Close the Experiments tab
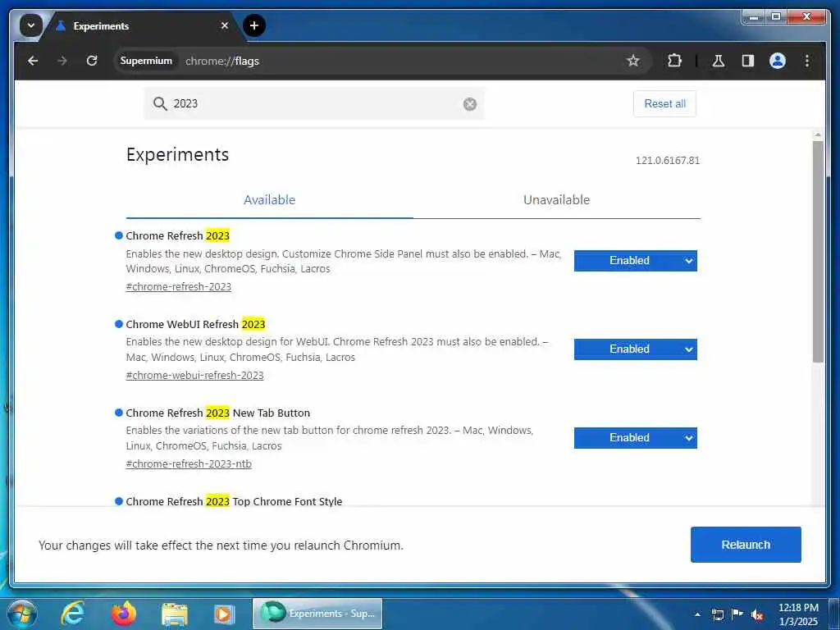This screenshot has width=840, height=630. tap(225, 25)
